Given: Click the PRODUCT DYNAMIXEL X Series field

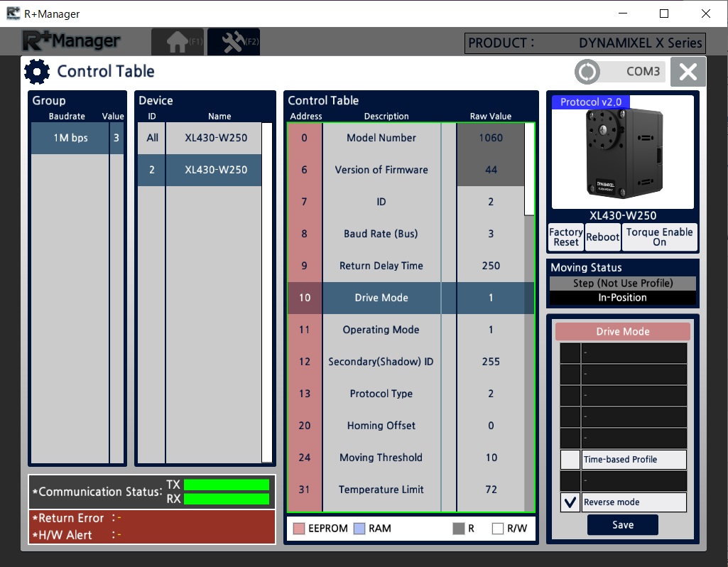Looking at the screenshot, I should click(x=585, y=43).
